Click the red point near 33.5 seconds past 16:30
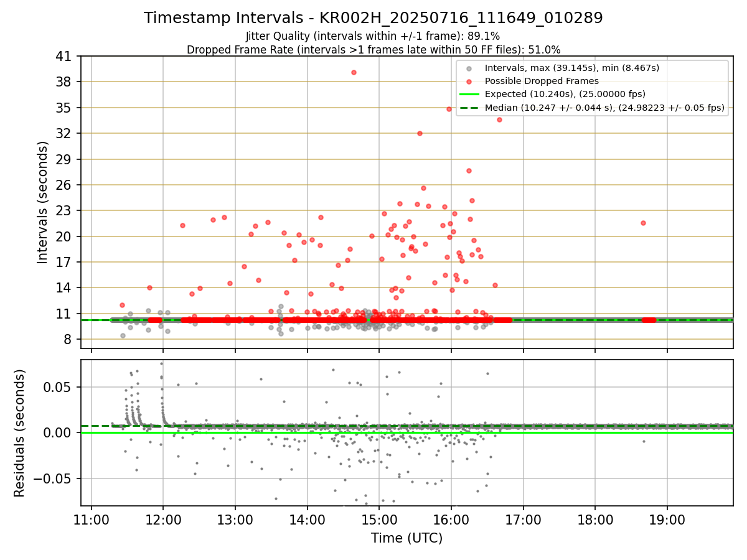Viewport: 747px width, 560px height. (x=499, y=119)
